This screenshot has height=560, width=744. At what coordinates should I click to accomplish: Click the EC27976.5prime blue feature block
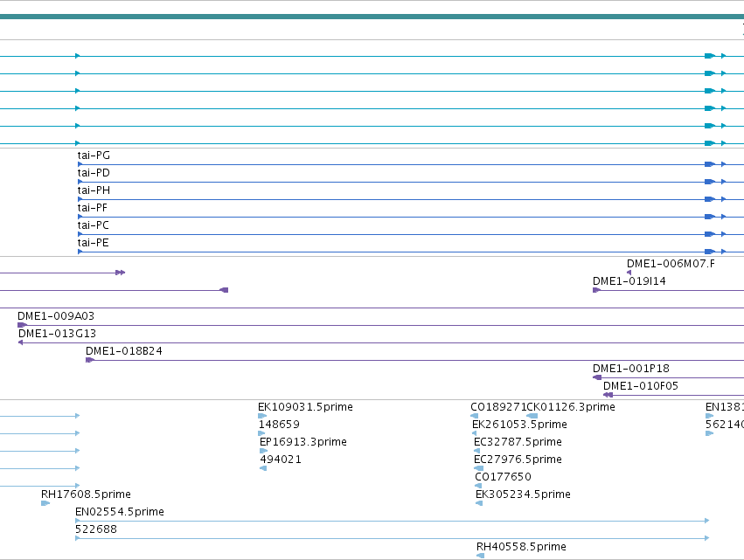tap(479, 468)
